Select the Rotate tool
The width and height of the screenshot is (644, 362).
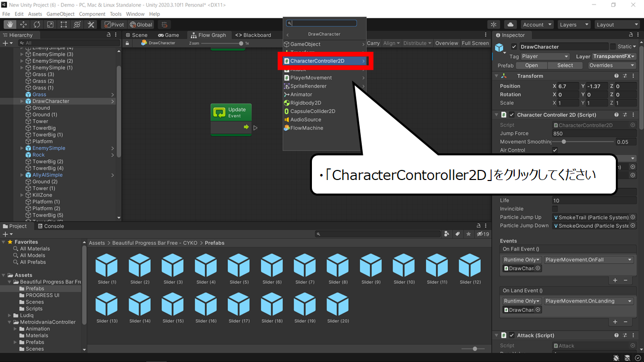pyautogui.click(x=37, y=25)
